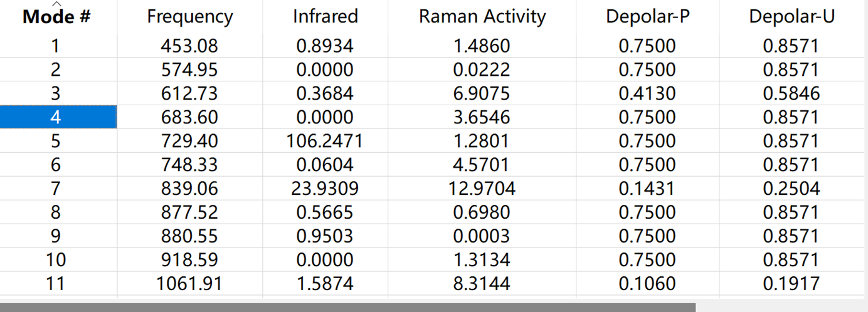Click the horizontal scrollbar thumb
The width and height of the screenshot is (868, 312).
coord(347,308)
